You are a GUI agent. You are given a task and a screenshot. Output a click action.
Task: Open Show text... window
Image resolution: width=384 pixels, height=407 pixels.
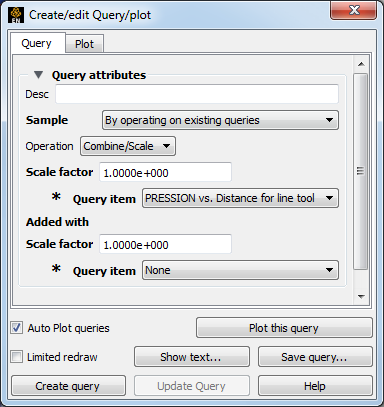coord(192,357)
